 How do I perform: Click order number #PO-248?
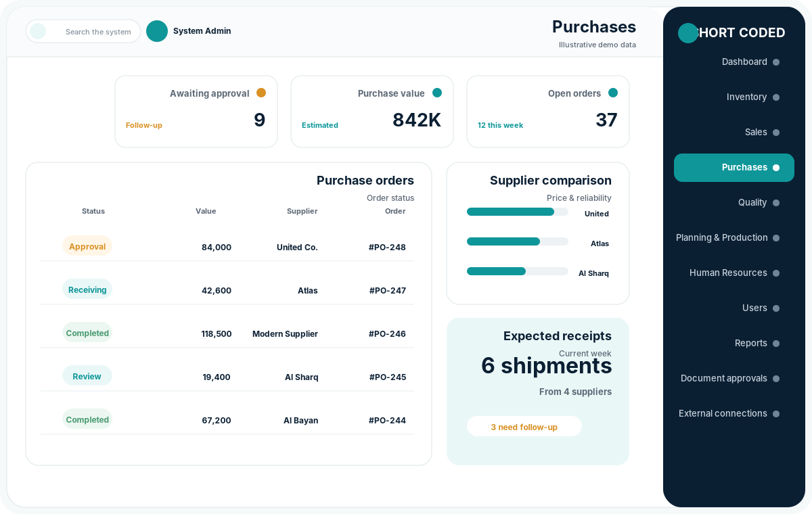pyautogui.click(x=387, y=248)
